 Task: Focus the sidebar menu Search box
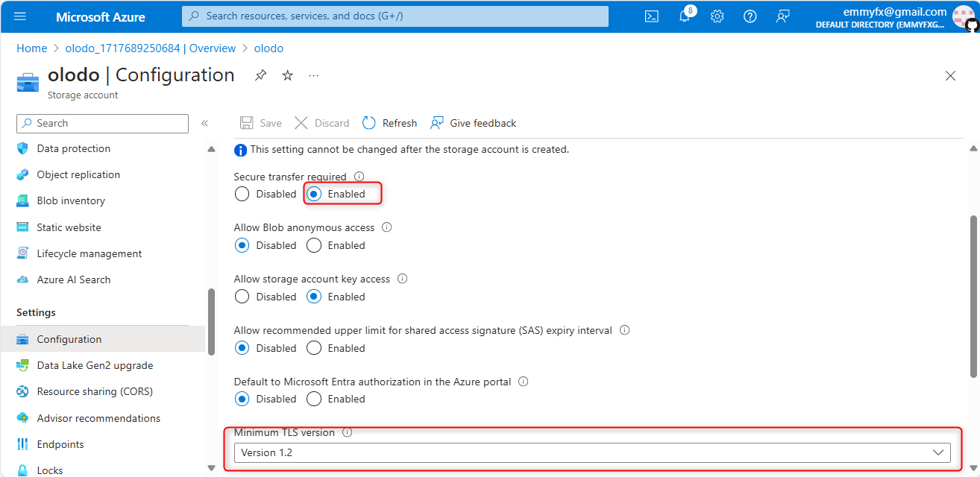pyautogui.click(x=103, y=123)
